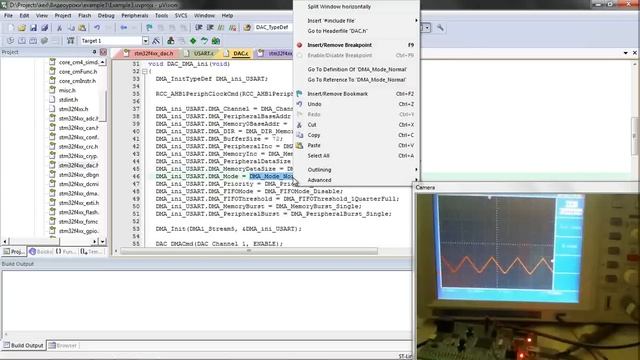Open the SVCS menu

(181, 16)
